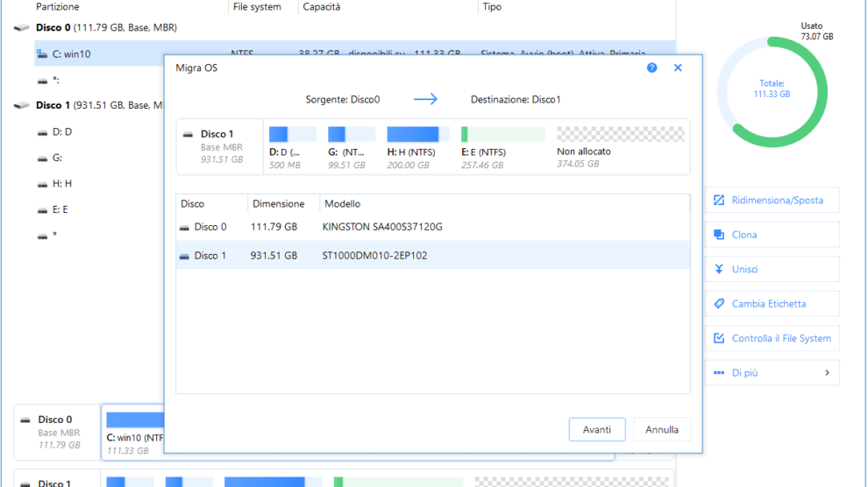Click the Cambia Etichetta tag icon
Image resolution: width=868 pixels, height=487 pixels.
719,304
